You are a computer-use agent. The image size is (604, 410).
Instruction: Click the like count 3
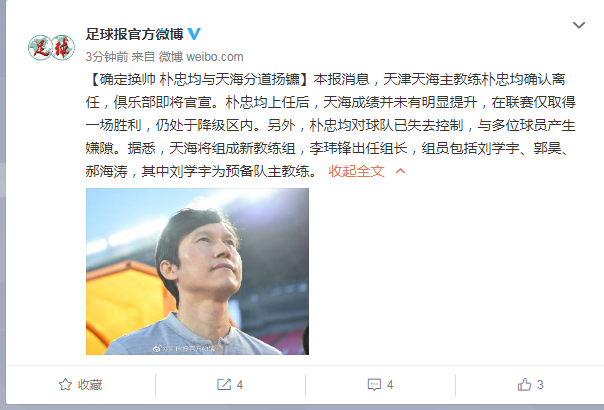tap(540, 385)
